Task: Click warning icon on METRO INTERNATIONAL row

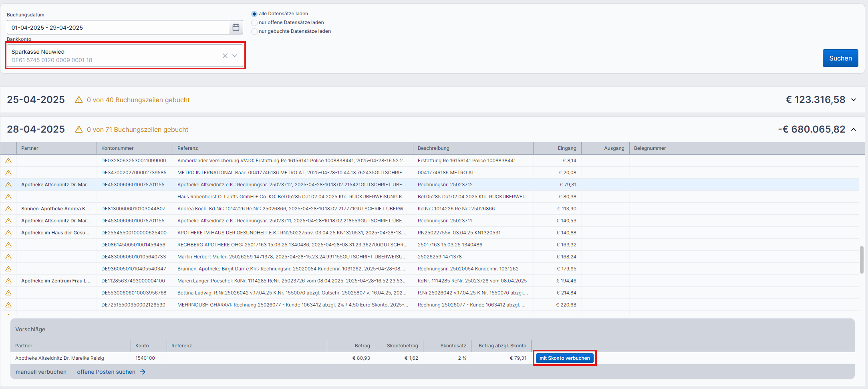Action: point(8,173)
